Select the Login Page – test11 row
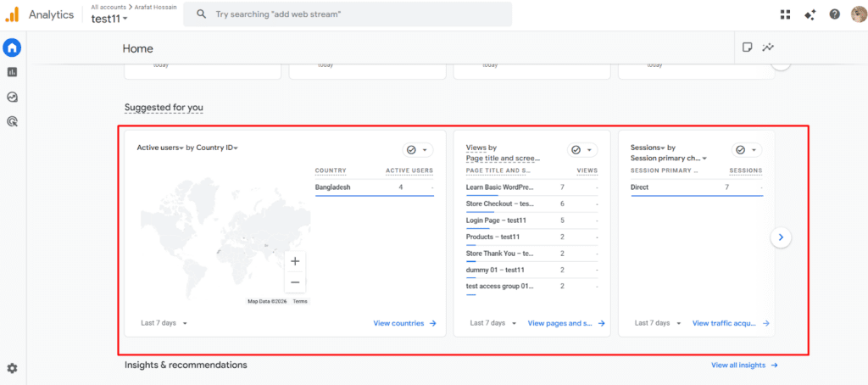Image resolution: width=868 pixels, height=385 pixels. [532, 221]
